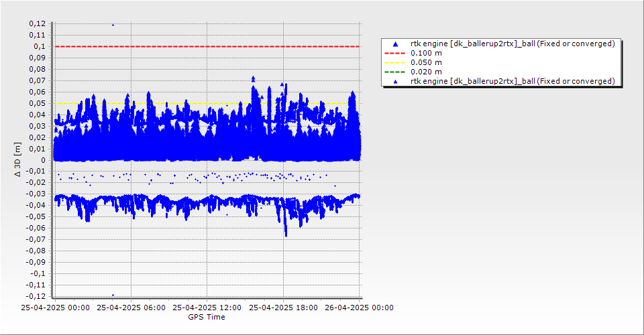Click the '-0,12' y-axis tick label
The image size is (644, 335).
tap(36, 296)
